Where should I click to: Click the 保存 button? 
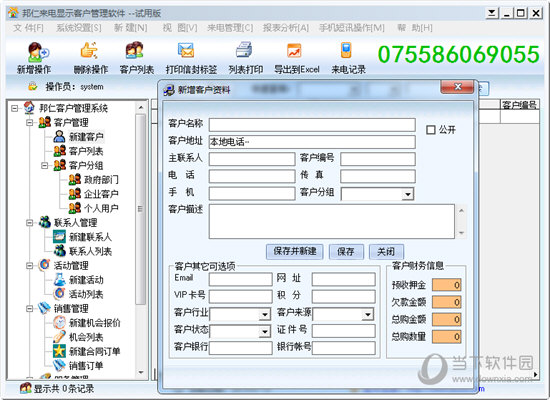point(346,252)
